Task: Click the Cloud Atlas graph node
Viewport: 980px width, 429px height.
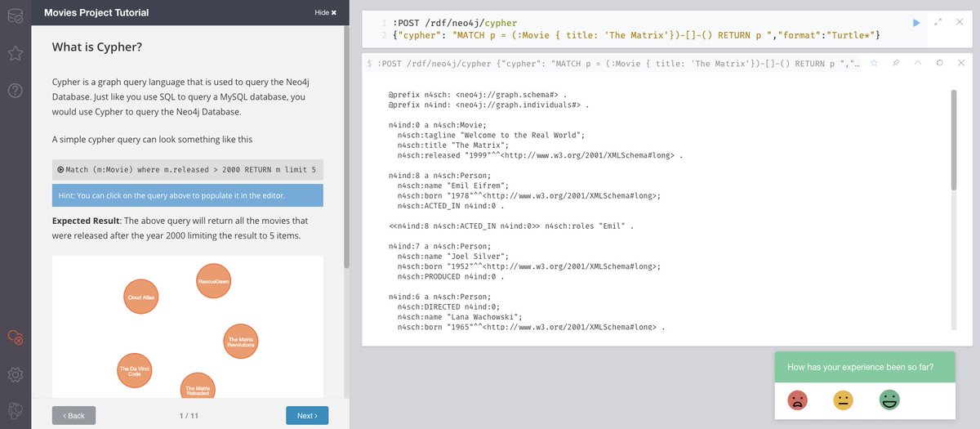Action: 140,297
